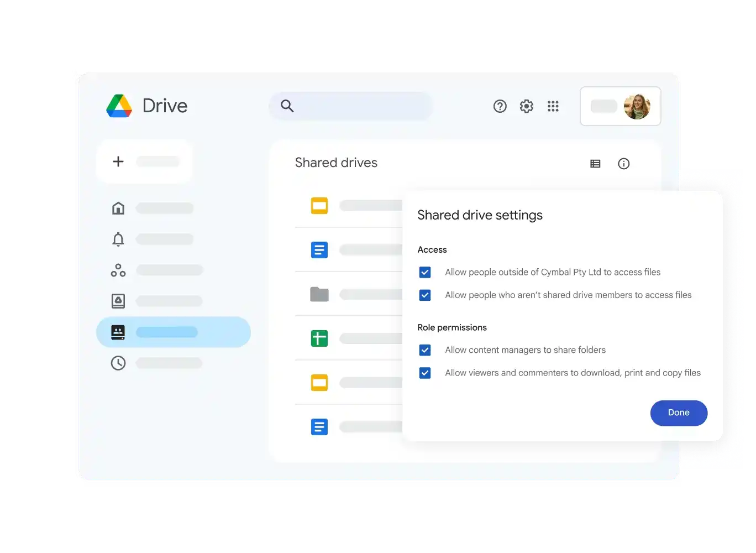Open the info panel icon
The image size is (756, 553).
coord(624,164)
